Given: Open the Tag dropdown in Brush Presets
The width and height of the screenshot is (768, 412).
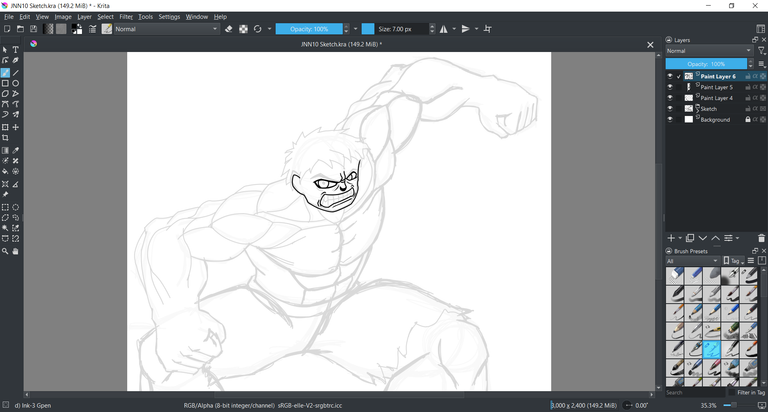Looking at the screenshot, I should [x=734, y=261].
